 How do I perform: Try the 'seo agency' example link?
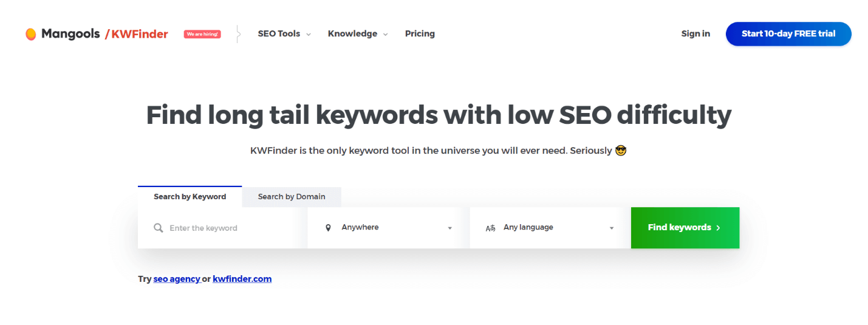[177, 279]
